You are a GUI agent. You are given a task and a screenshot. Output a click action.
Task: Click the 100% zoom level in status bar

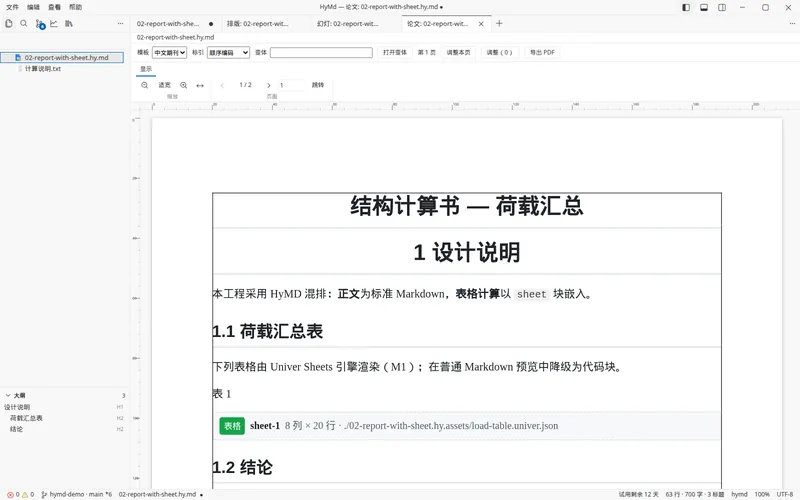point(762,494)
